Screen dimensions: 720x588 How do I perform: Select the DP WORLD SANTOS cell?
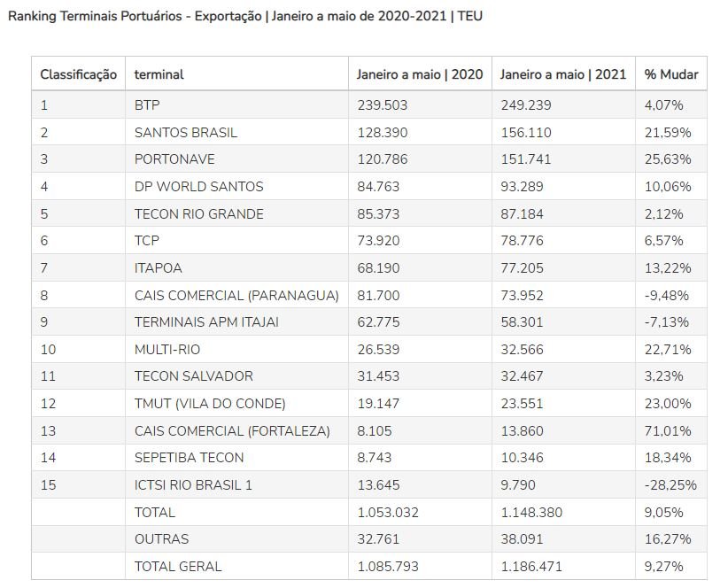(198, 187)
